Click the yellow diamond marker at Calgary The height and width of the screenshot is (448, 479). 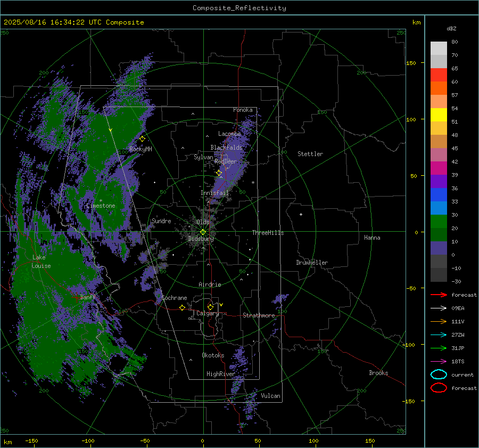210,307
